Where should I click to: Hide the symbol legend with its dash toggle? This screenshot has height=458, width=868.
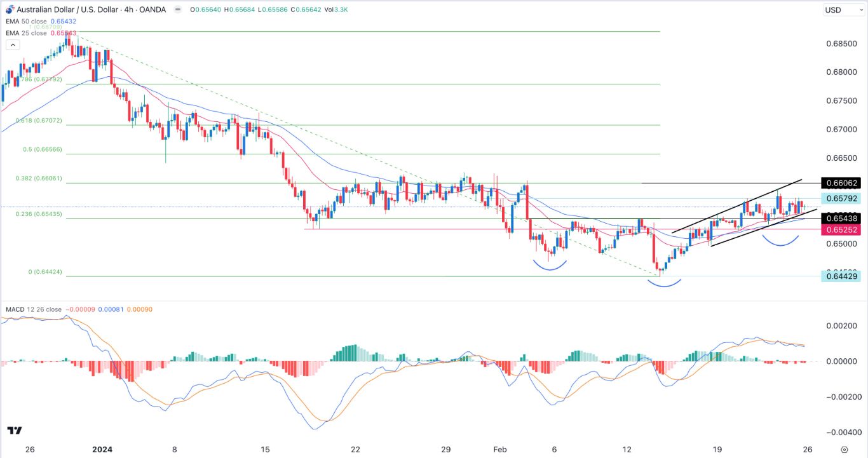[179, 10]
